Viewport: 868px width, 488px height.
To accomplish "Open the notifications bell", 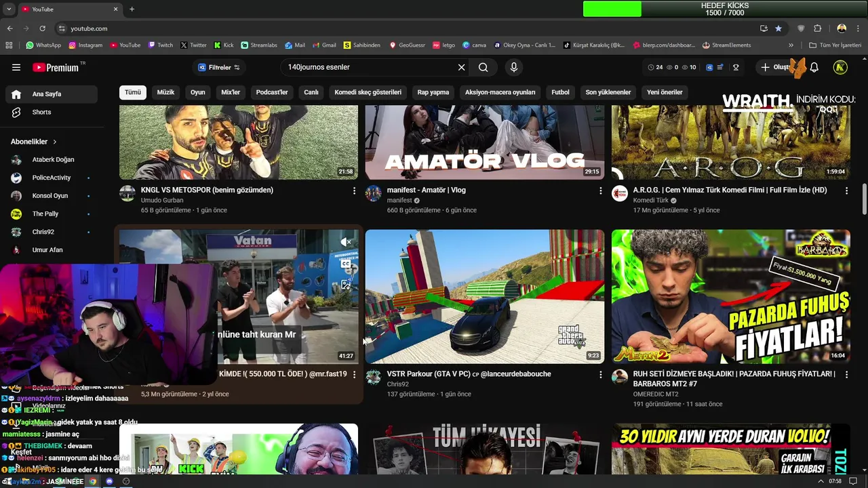I will tap(814, 67).
